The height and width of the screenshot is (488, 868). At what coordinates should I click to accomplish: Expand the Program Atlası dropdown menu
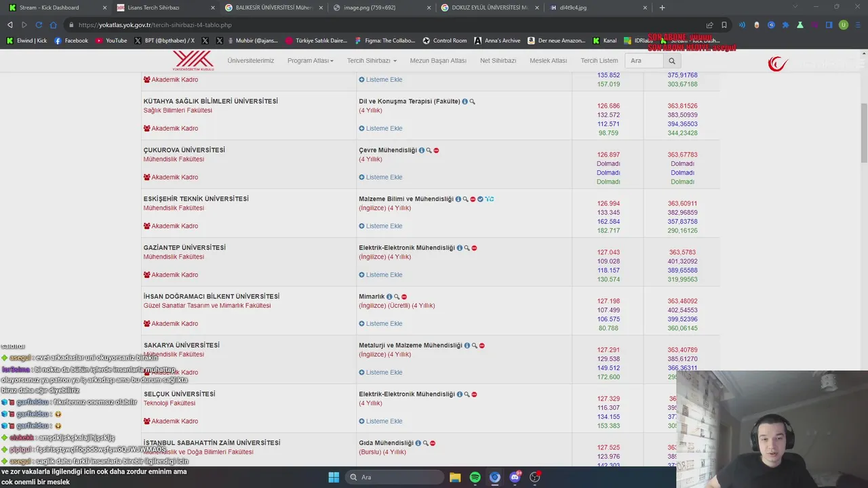point(310,61)
